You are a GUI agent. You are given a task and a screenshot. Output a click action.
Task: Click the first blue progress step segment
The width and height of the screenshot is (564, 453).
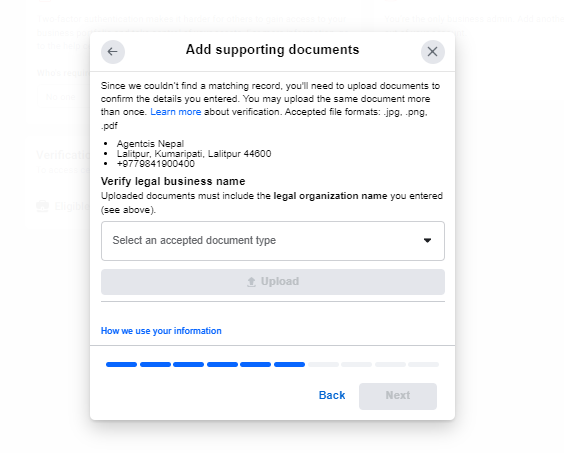122,364
